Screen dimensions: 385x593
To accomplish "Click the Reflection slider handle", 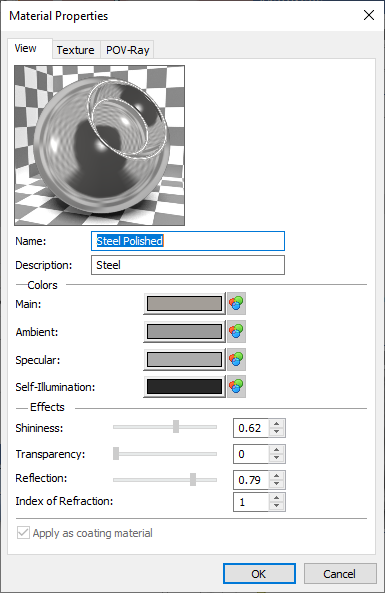I will tap(193, 479).
